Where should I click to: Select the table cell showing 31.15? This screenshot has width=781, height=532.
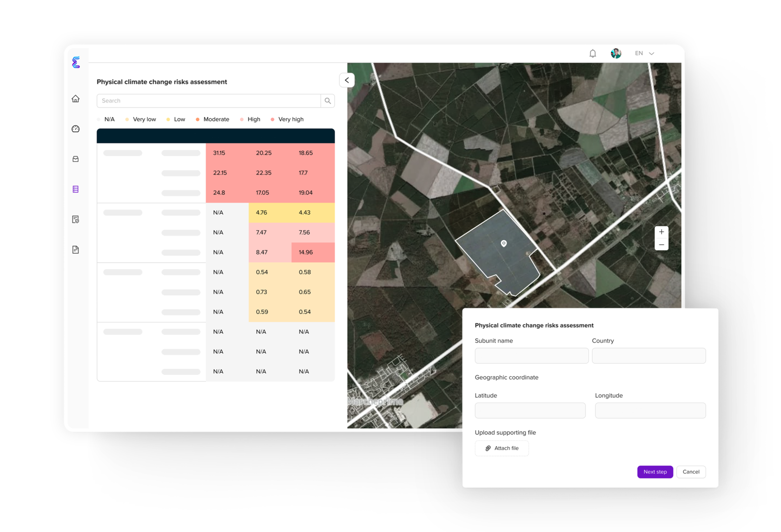(227, 153)
